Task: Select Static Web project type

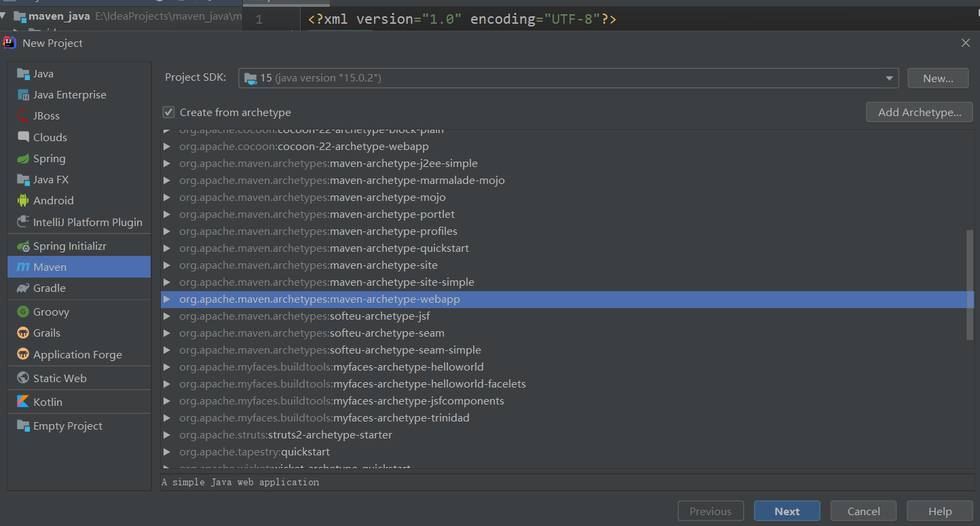Action: (79, 378)
